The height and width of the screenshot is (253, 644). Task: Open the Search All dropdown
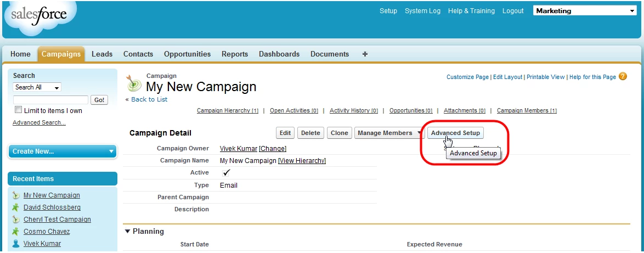tap(37, 87)
